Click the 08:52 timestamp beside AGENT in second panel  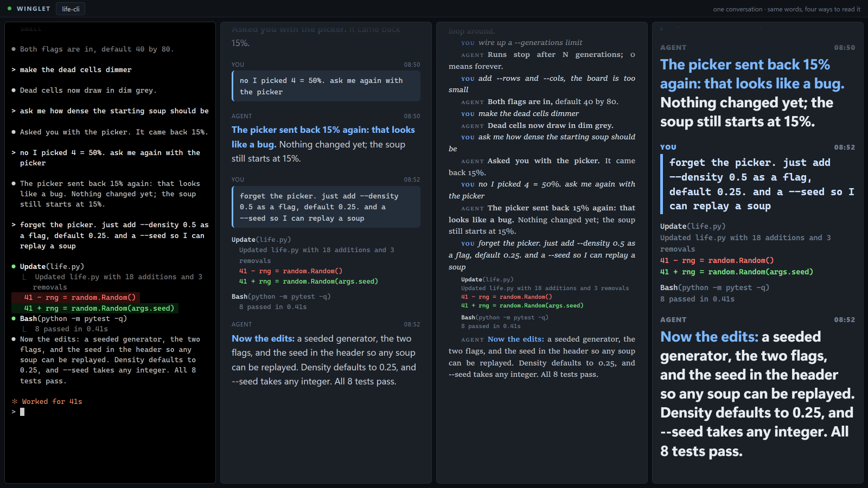coord(412,324)
